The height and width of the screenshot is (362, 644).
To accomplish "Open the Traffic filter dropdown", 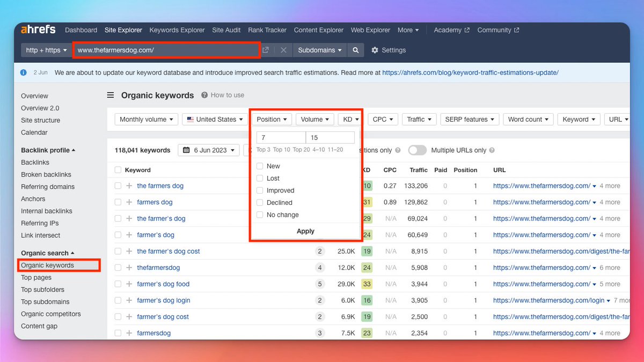I will 419,119.
